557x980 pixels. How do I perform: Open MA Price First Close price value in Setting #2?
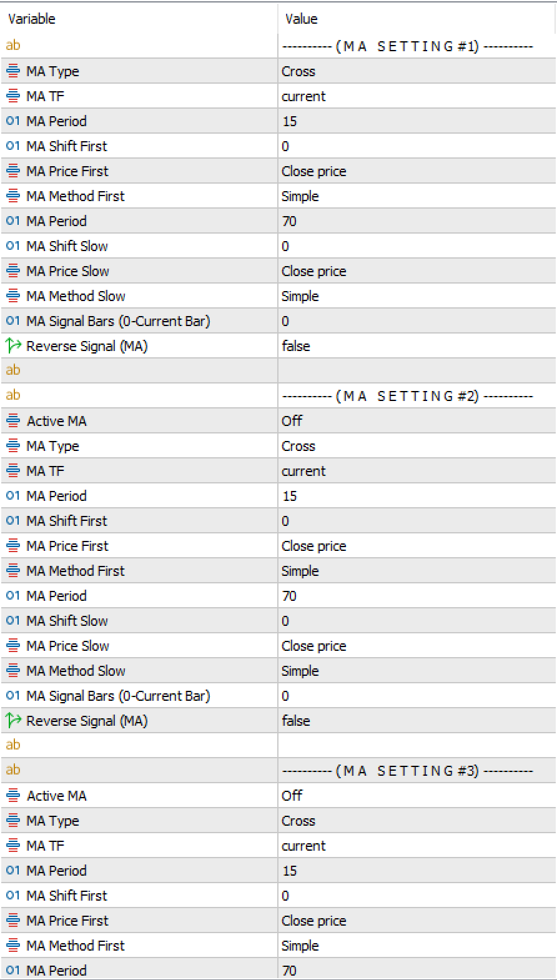[x=417, y=545]
